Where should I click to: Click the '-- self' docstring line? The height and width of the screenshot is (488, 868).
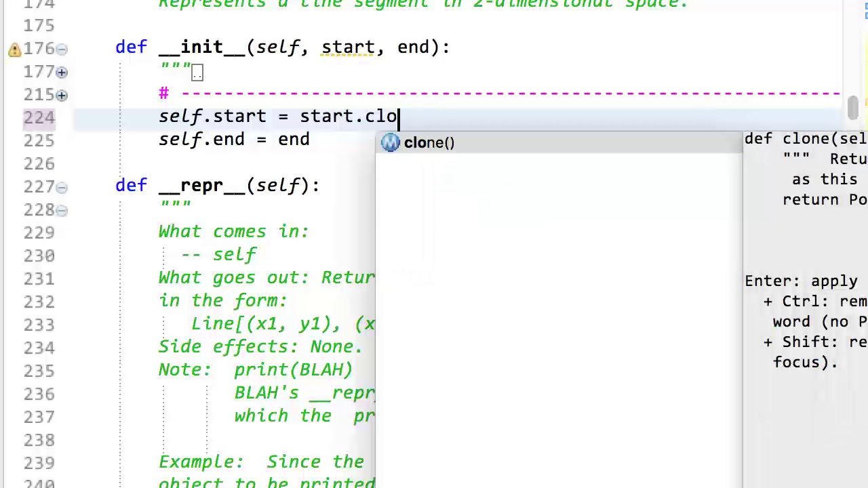tap(218, 254)
